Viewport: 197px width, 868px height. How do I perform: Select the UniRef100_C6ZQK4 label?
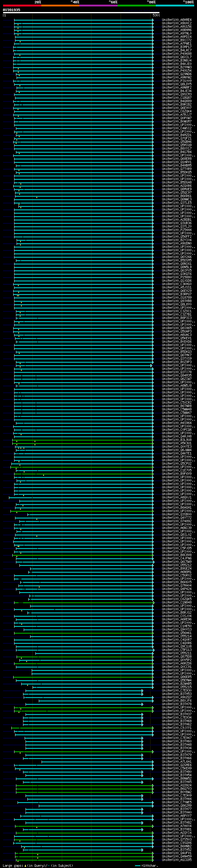click(177, 111)
